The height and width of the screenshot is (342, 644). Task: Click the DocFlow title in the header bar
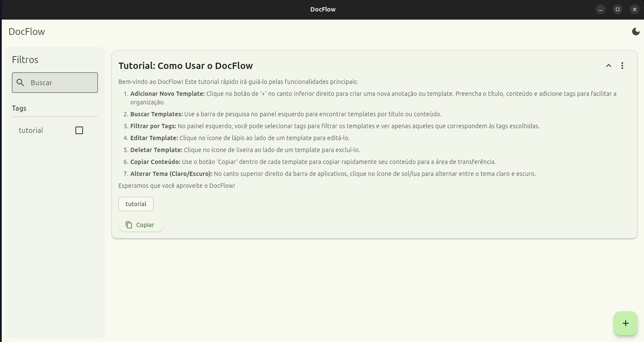click(26, 31)
